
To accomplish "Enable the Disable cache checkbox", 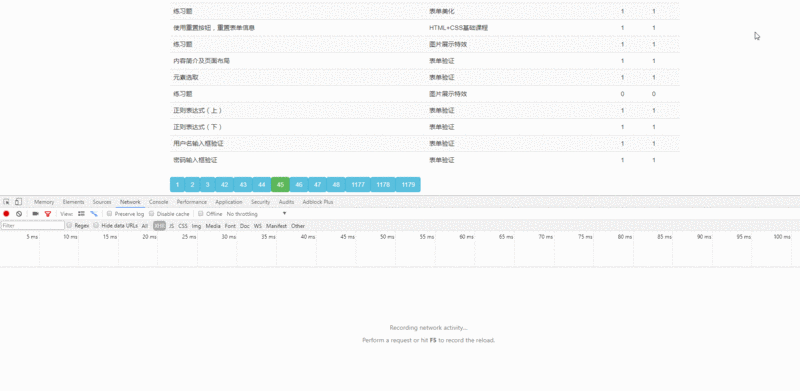I will (152, 214).
